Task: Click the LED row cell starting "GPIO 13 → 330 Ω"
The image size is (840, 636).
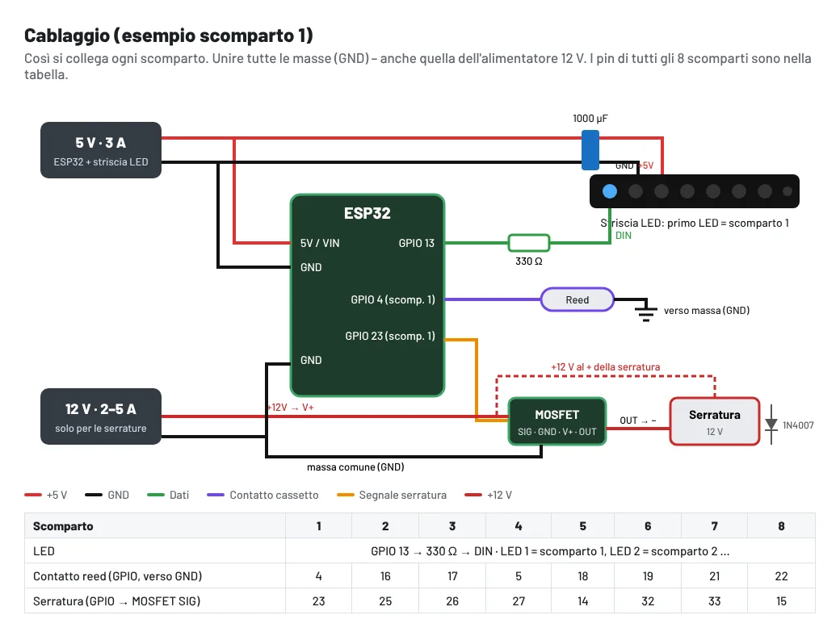Action: tap(550, 551)
